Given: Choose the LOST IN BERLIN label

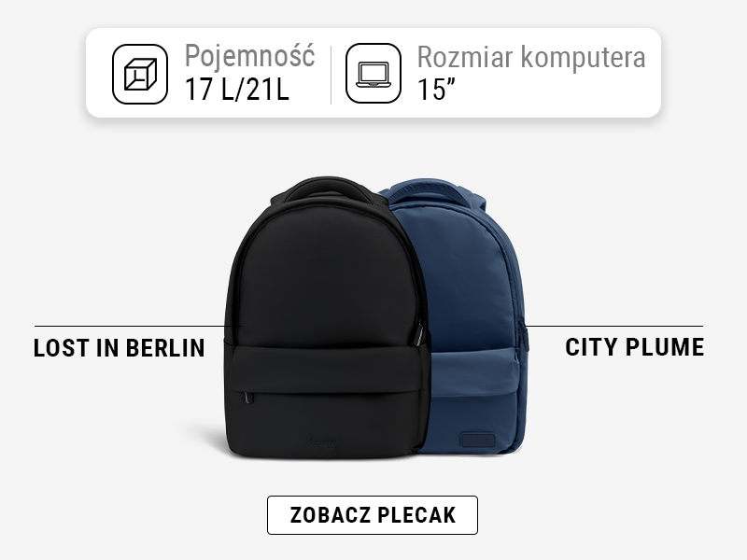Looking at the screenshot, I should tap(120, 347).
